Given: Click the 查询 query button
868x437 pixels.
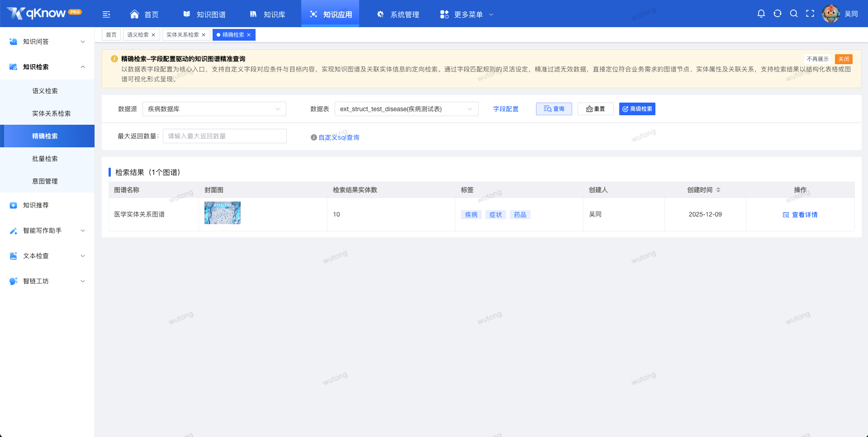Looking at the screenshot, I should (x=554, y=109).
